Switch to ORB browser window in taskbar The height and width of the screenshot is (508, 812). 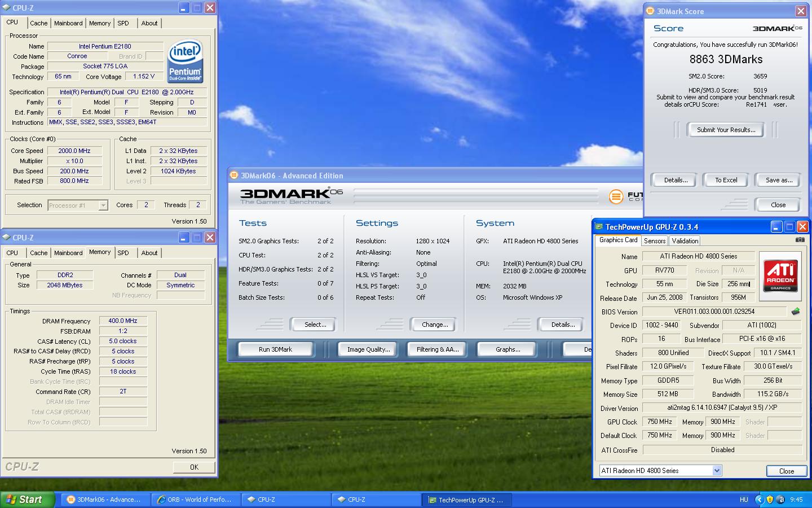(x=195, y=500)
